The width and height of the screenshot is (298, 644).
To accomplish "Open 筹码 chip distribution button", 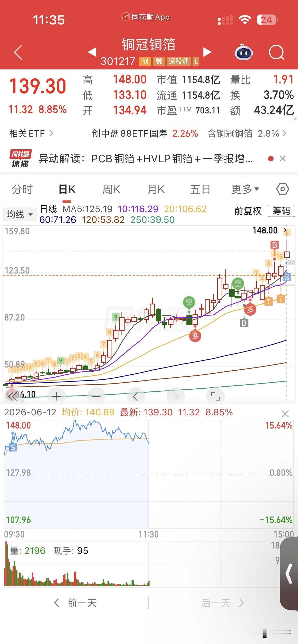I will [x=281, y=211].
